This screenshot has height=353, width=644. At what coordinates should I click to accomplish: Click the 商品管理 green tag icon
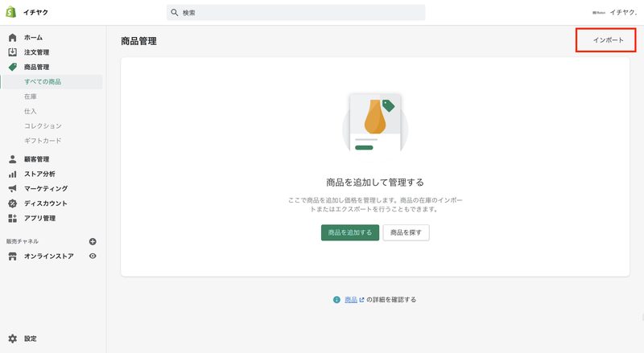12,67
